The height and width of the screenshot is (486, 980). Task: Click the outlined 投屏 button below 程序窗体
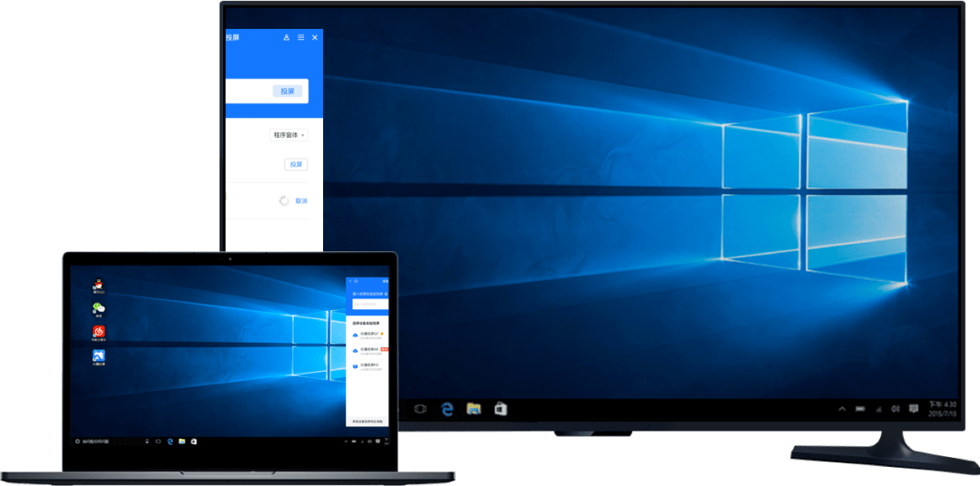pos(296,164)
